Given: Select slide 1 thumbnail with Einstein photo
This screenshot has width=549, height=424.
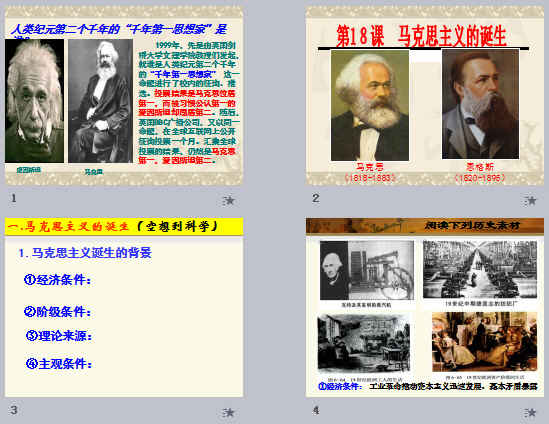Looking at the screenshot, I should [x=124, y=95].
